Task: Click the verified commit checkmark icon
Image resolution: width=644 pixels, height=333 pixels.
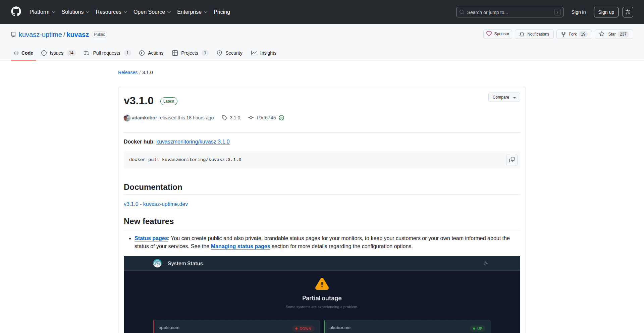Action: pos(281,118)
